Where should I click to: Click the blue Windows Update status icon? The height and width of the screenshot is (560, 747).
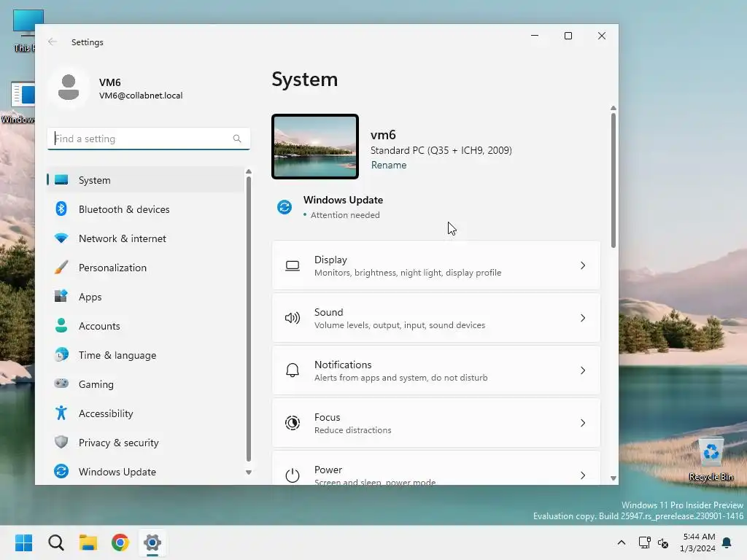tap(285, 207)
